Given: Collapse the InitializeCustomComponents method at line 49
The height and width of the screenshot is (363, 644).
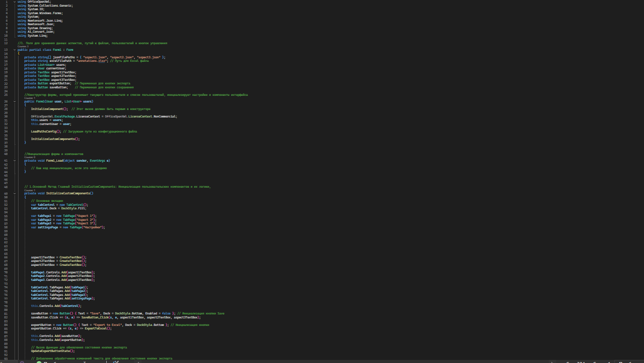Looking at the screenshot, I should click(15, 193).
